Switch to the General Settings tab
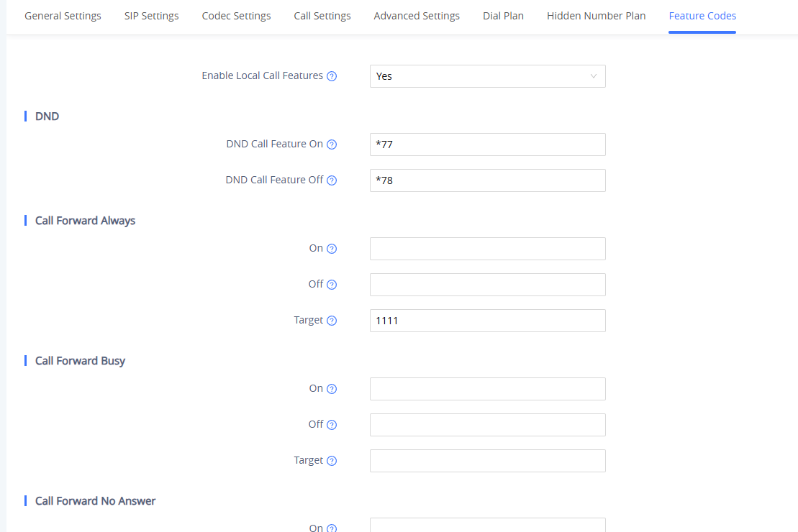The image size is (798, 532). (x=63, y=16)
